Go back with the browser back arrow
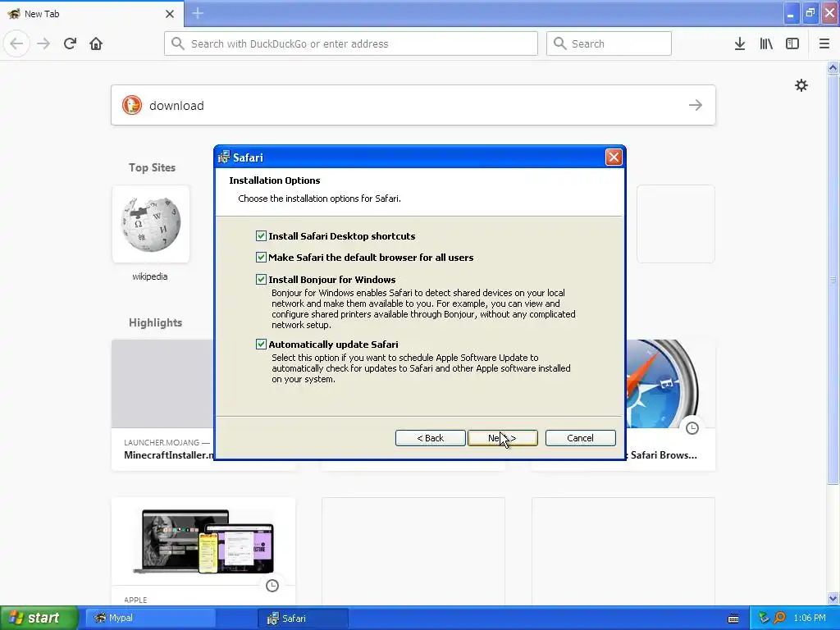This screenshot has height=630, width=840. [x=16, y=43]
